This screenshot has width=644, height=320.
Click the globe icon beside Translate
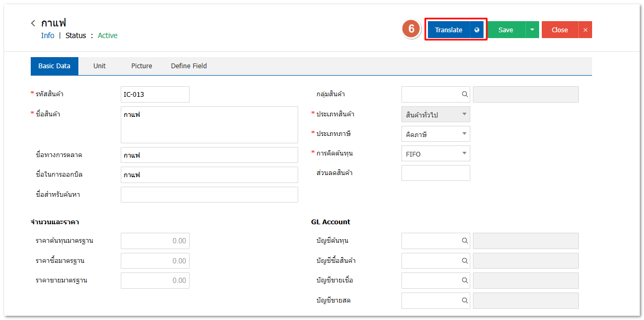click(x=477, y=30)
